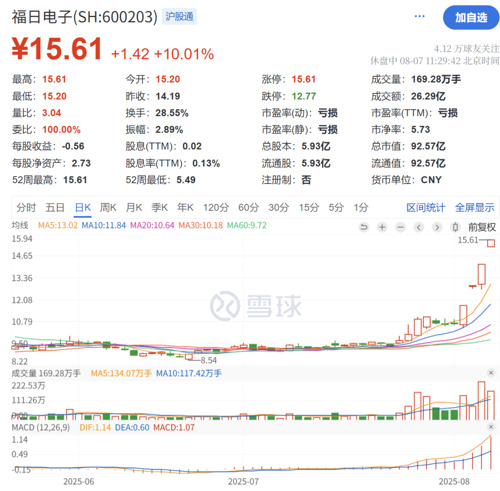The image size is (500, 491).
Task: Click the 沪股通 tag badge
Action: pos(179,17)
